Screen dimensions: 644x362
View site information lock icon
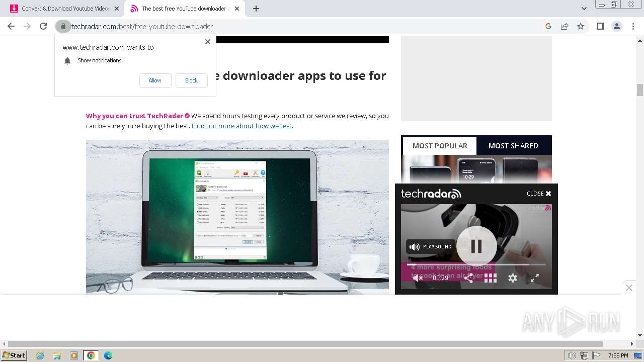click(63, 26)
